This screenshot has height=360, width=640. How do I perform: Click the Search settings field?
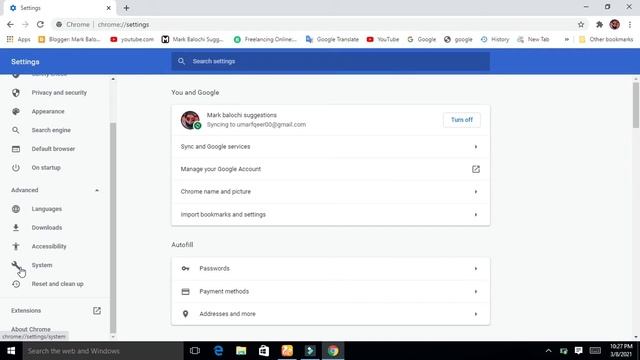(x=330, y=61)
